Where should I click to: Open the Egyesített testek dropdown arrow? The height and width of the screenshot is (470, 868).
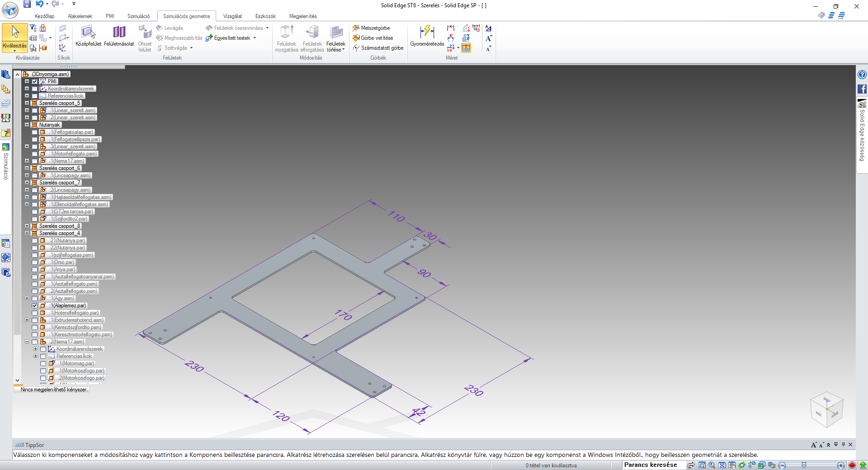click(x=255, y=38)
